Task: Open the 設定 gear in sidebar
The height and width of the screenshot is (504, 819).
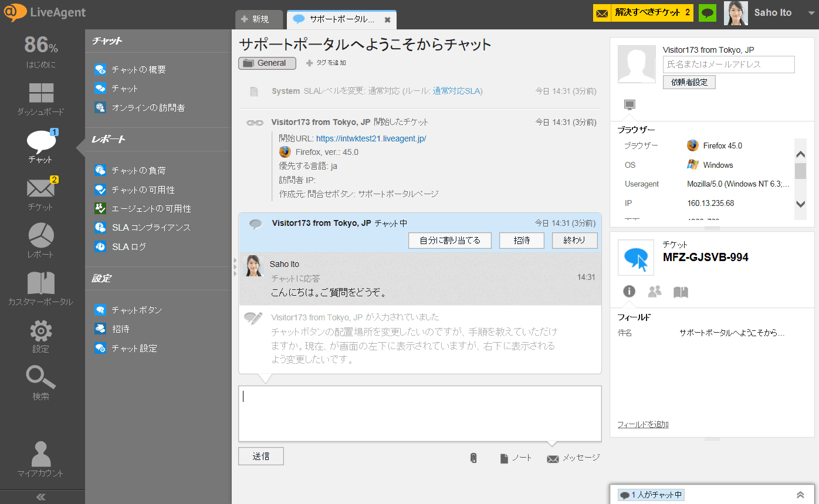Action: 40,336
